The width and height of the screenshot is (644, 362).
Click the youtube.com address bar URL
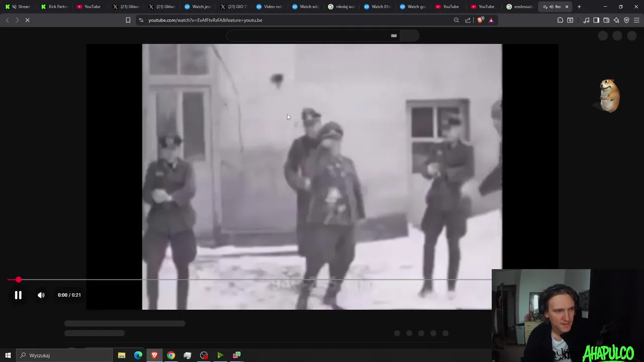click(205, 20)
